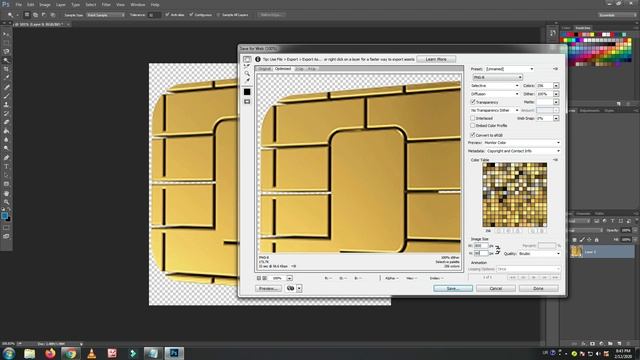Select the Pen tool
This screenshot has width=640, height=360.
pyautogui.click(x=6, y=158)
